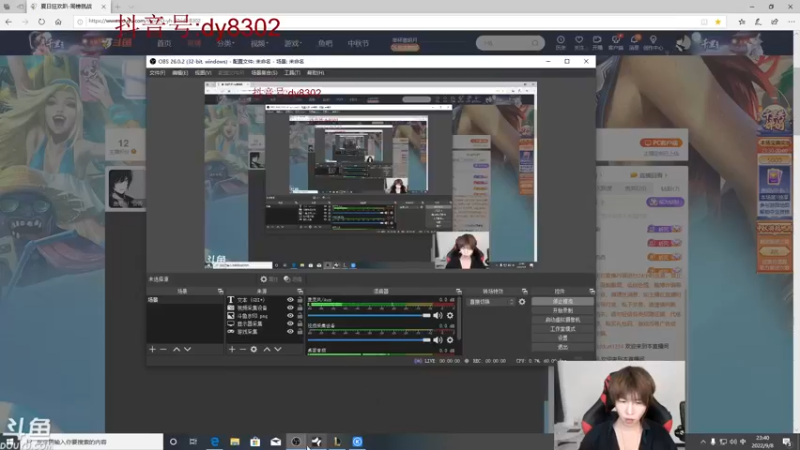Image resolution: width=800 pixels, height=450 pixels.
Task: Lock the video capture device source
Action: tap(300, 308)
